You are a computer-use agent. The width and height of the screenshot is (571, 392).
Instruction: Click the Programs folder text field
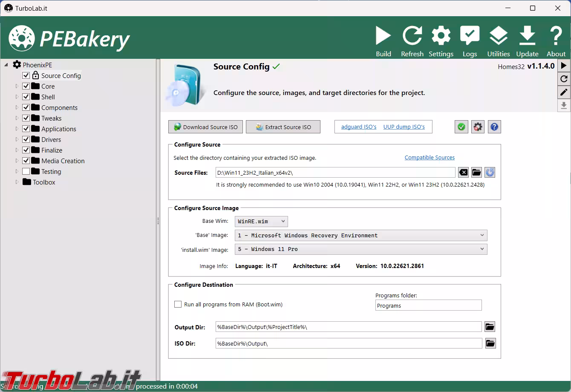click(428, 306)
